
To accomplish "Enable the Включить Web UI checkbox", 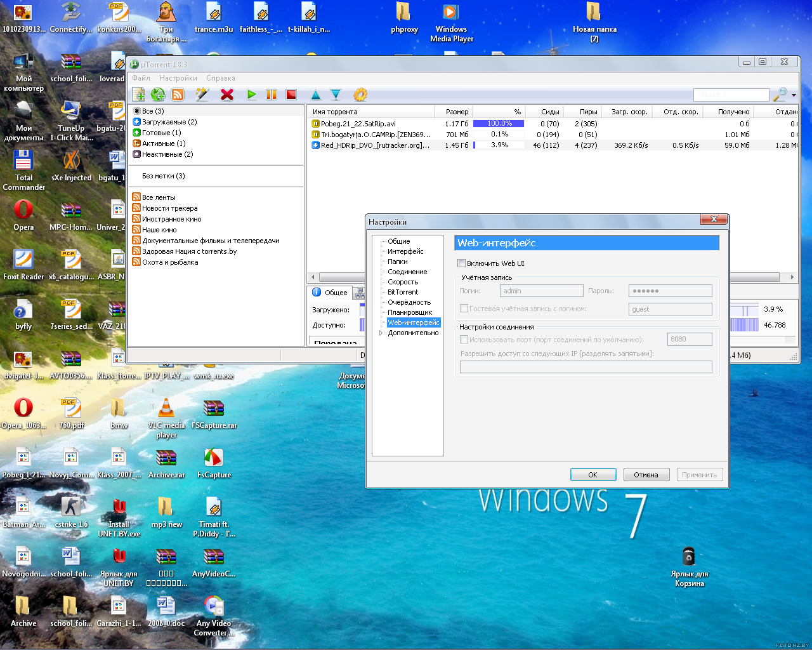I will [x=462, y=263].
